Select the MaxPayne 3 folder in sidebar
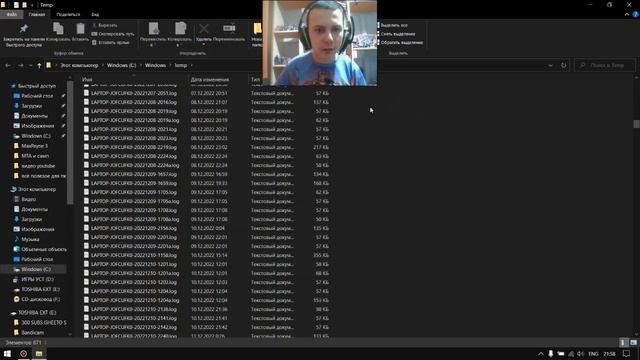Image resolution: width=640 pixels, height=360 pixels. (x=34, y=146)
